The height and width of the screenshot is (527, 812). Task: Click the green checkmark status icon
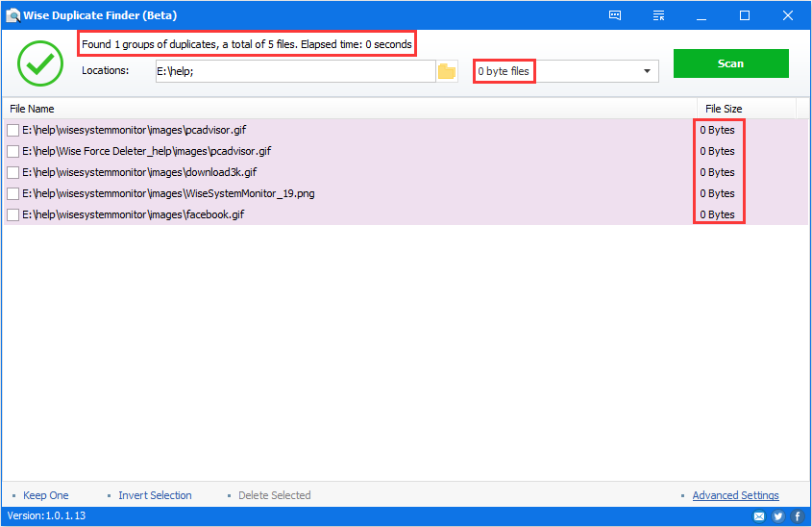pyautogui.click(x=40, y=63)
